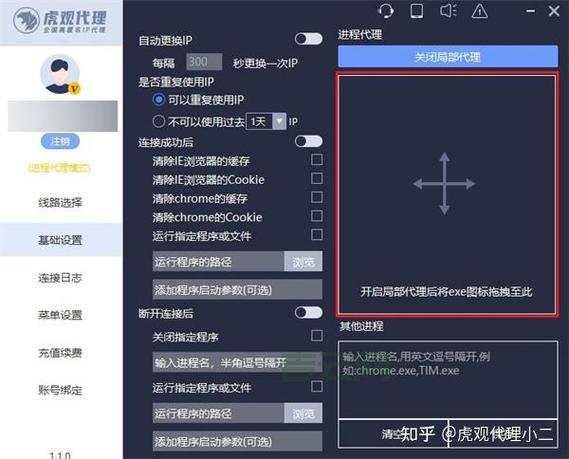The width and height of the screenshot is (569, 459).
Task: Click the 300 seconds interval field
Action: pyautogui.click(x=204, y=62)
